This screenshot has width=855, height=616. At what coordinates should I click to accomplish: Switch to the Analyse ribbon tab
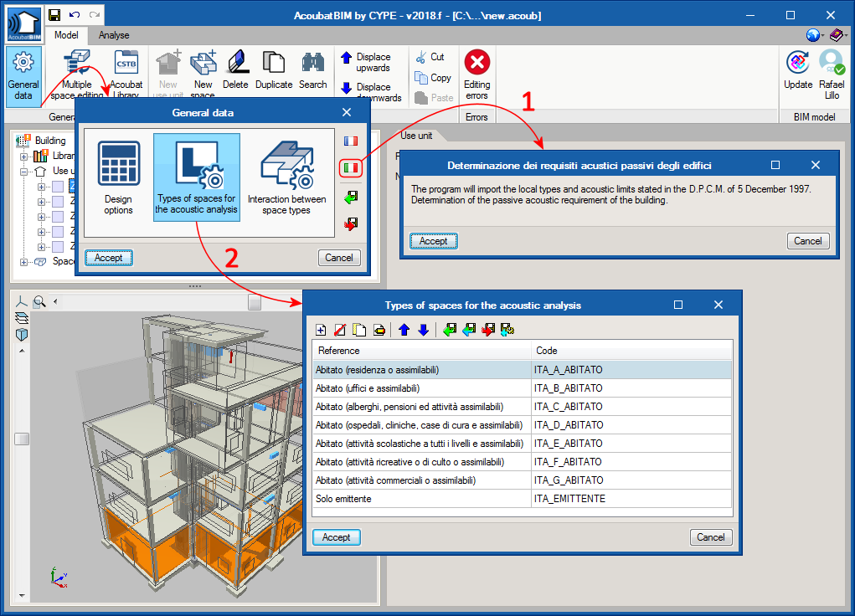pyautogui.click(x=114, y=35)
